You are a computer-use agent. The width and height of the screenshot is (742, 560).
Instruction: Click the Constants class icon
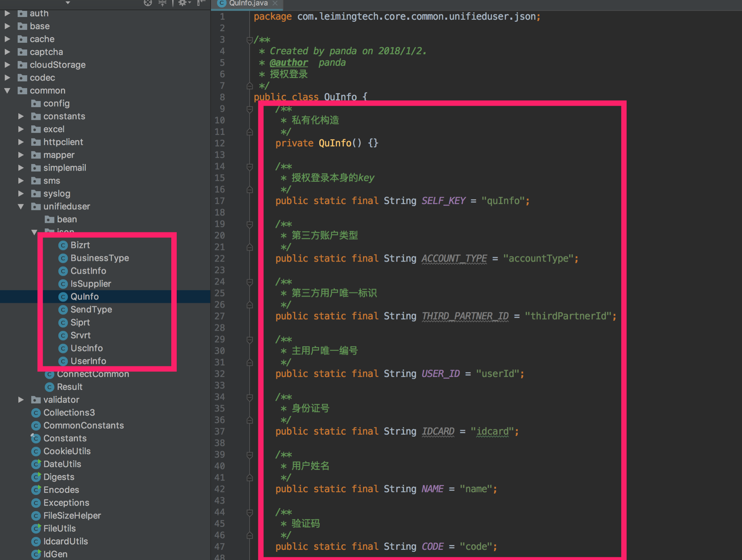pyautogui.click(x=36, y=438)
